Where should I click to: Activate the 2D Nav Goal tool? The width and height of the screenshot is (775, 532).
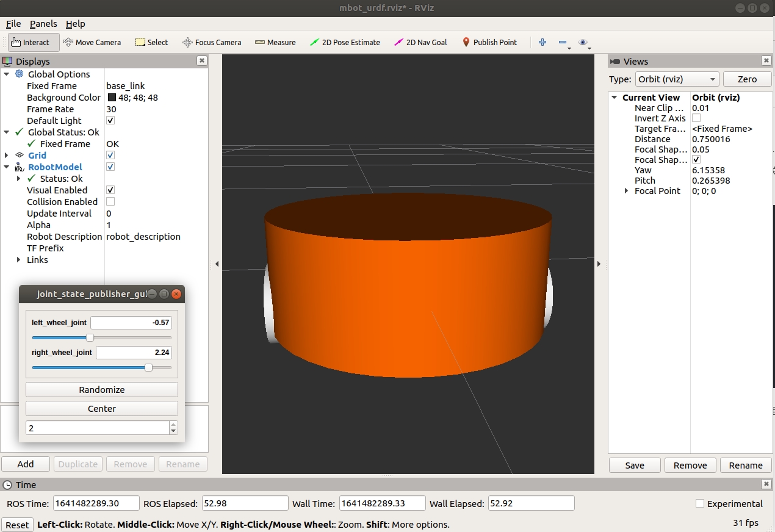pyautogui.click(x=420, y=42)
